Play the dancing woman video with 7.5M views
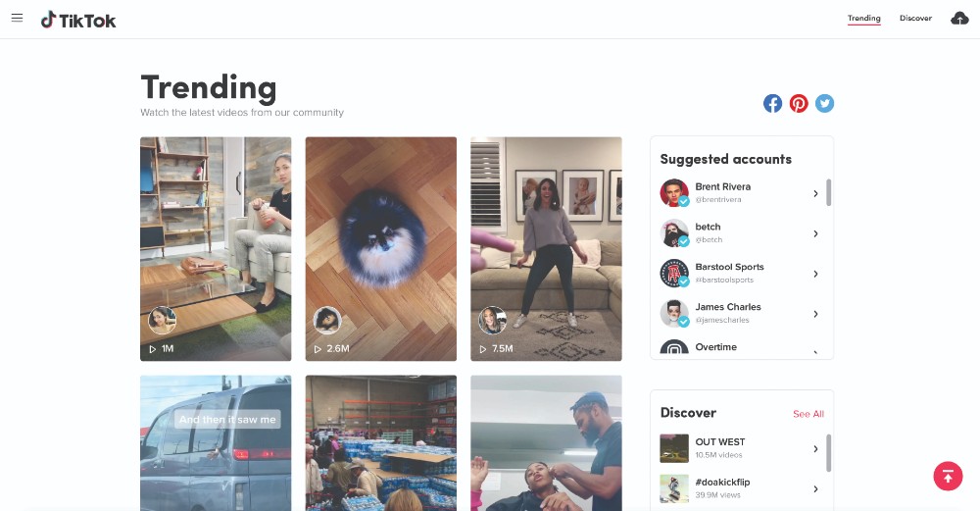 pos(546,249)
